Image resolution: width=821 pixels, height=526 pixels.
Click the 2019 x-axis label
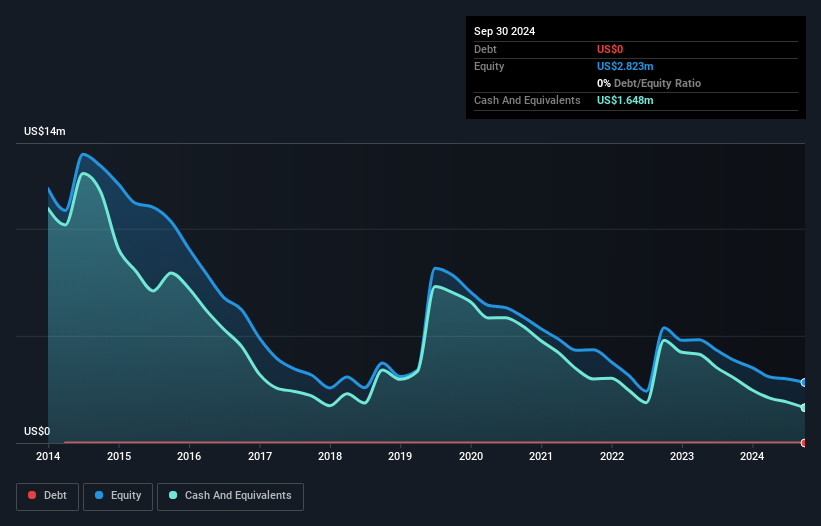click(400, 456)
